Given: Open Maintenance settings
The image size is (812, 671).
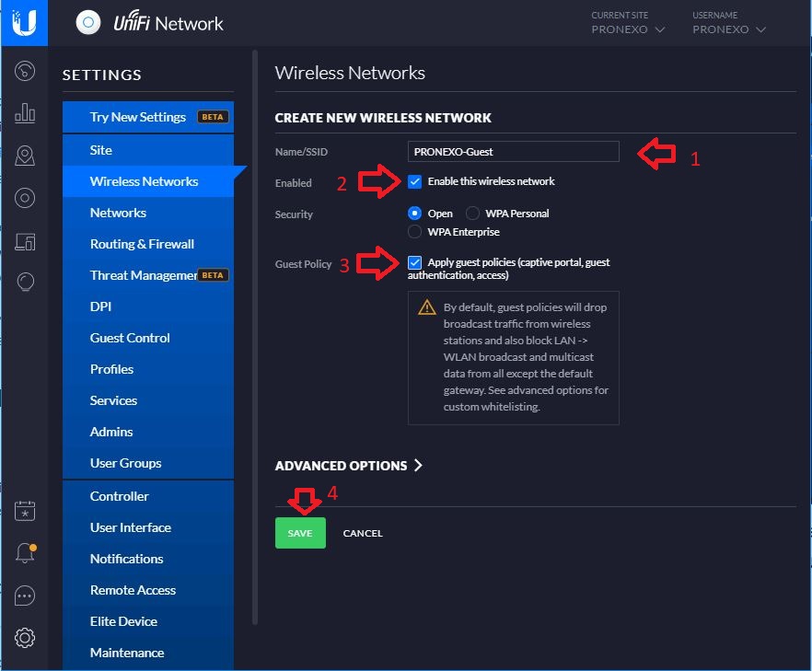Looking at the screenshot, I should coord(148,653).
